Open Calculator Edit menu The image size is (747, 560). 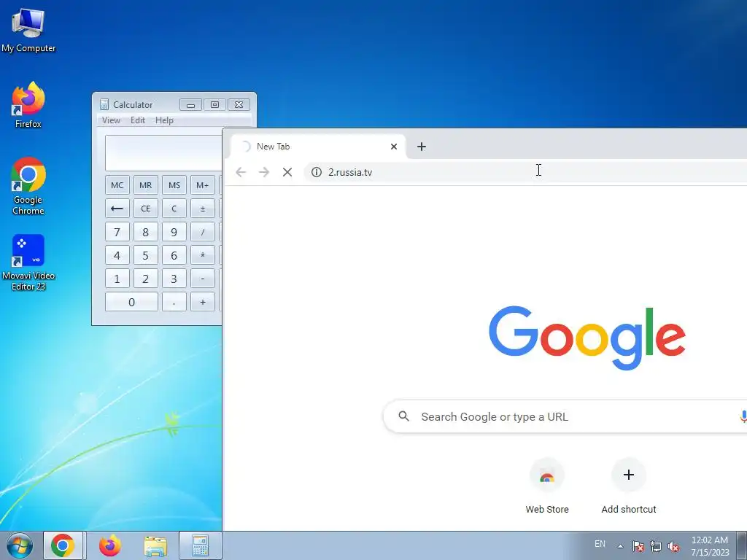(138, 120)
